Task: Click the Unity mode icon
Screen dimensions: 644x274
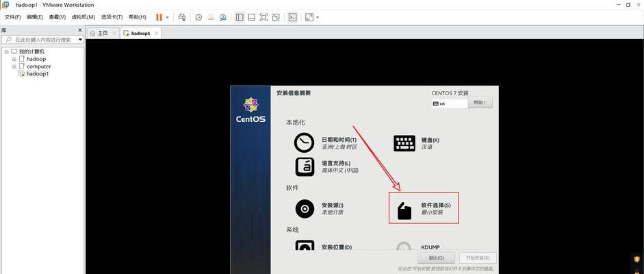Action: (x=276, y=17)
